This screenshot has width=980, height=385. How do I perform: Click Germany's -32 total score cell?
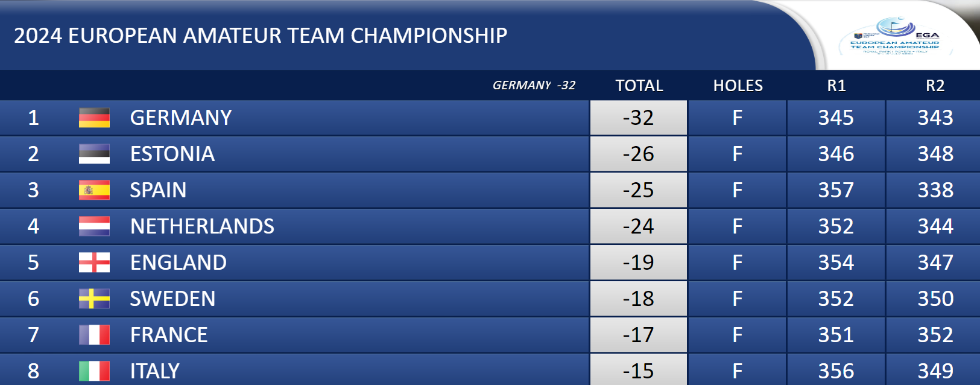coord(639,118)
